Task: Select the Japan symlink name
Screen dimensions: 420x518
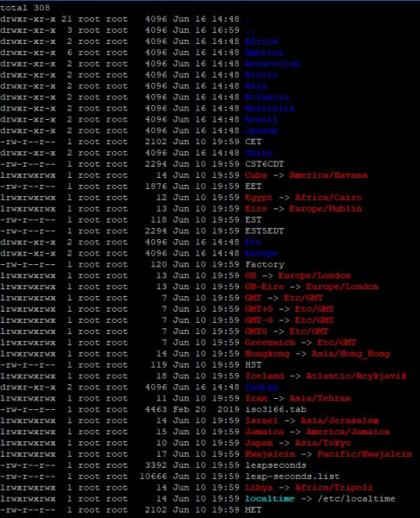Action: click(259, 443)
